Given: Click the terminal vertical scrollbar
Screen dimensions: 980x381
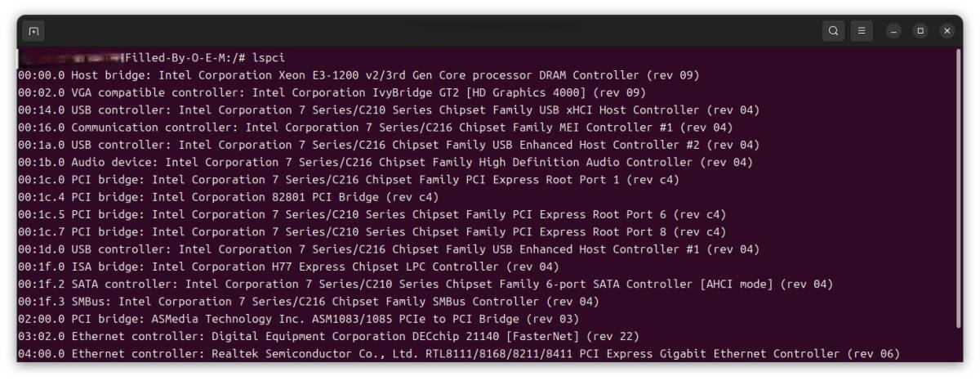Looking at the screenshot, I should (959, 188).
